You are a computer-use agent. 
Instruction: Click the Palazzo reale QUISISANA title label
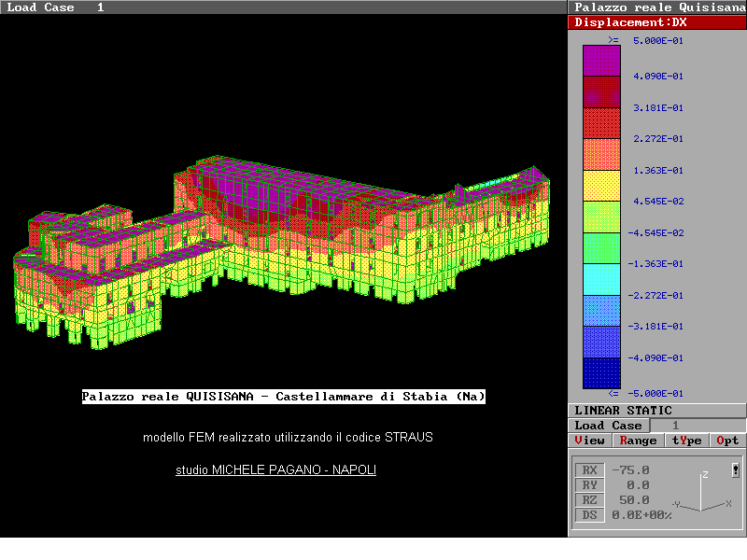tap(284, 397)
